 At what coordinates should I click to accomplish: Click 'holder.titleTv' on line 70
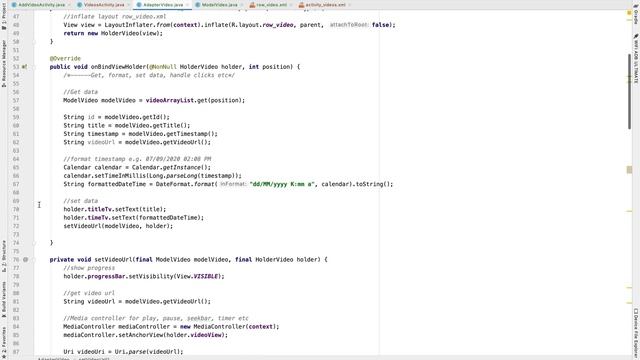pyautogui.click(x=86, y=209)
